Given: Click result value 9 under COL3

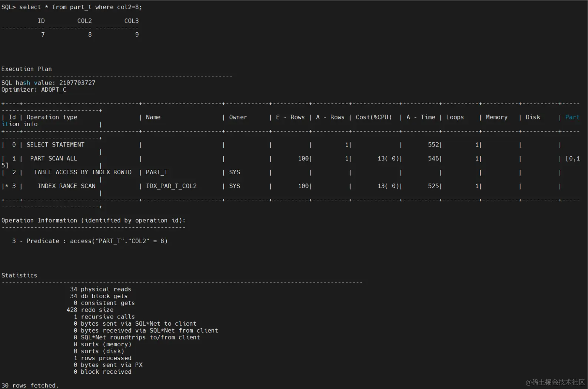Looking at the screenshot, I should (137, 34).
